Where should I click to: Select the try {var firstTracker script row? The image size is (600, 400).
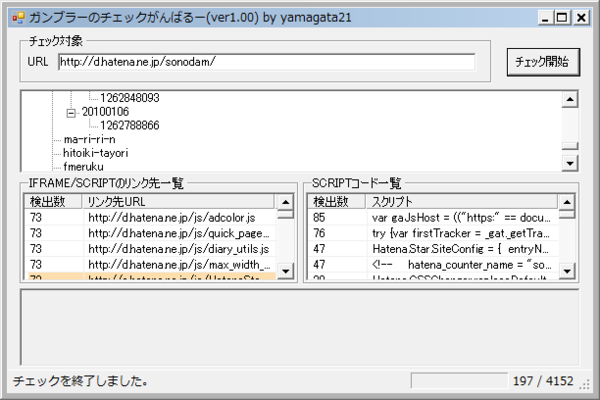433,233
